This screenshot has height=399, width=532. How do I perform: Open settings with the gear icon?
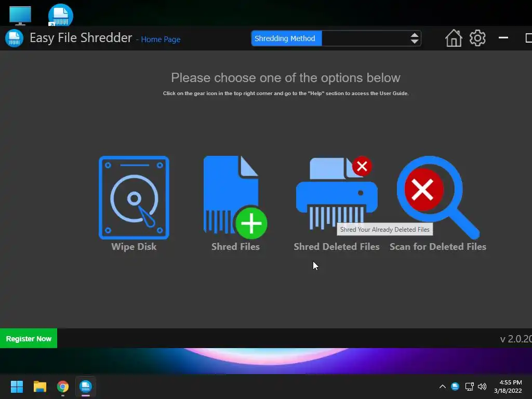coord(477,38)
